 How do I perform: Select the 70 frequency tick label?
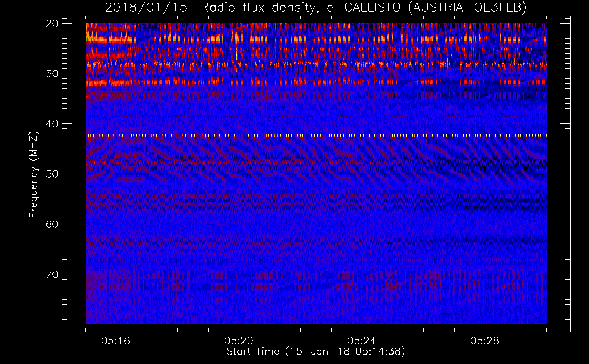(x=52, y=274)
